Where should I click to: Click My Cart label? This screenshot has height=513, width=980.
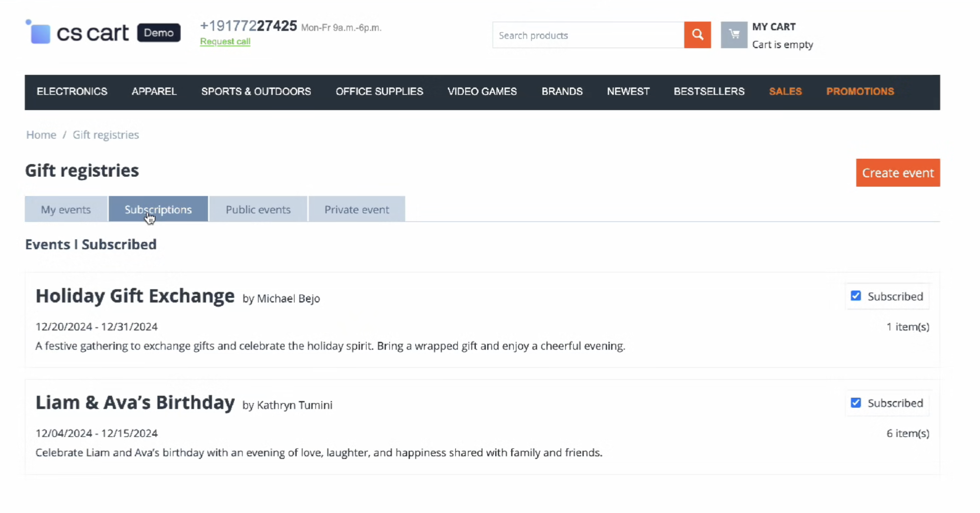(x=774, y=27)
